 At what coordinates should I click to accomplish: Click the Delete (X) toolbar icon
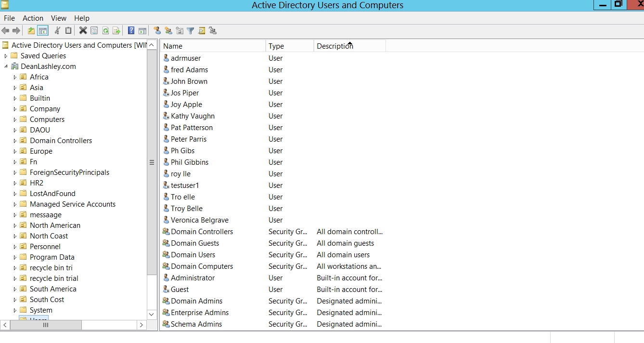coord(83,31)
